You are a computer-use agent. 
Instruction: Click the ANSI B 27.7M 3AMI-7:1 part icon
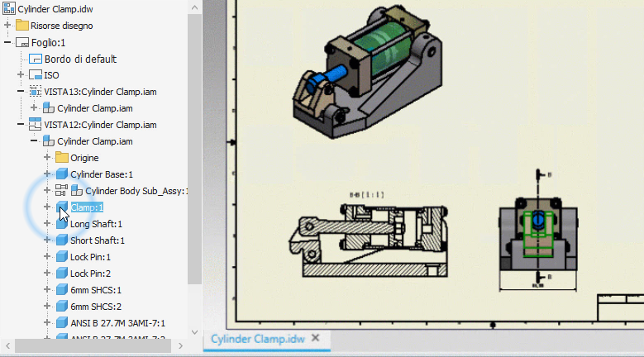[62, 323]
